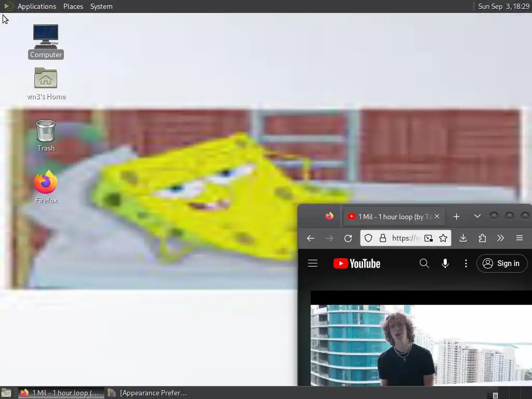
Task: Bookmark this page with the star icon
Action: click(x=443, y=238)
